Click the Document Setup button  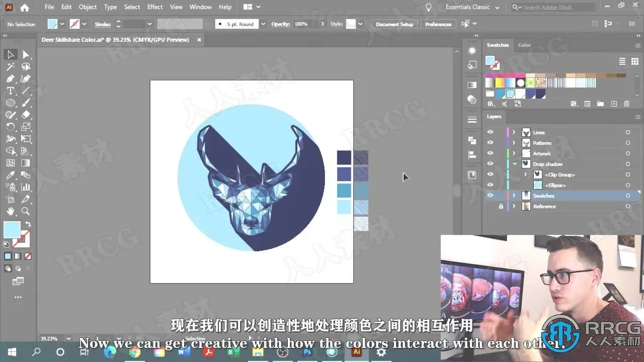[x=394, y=24]
